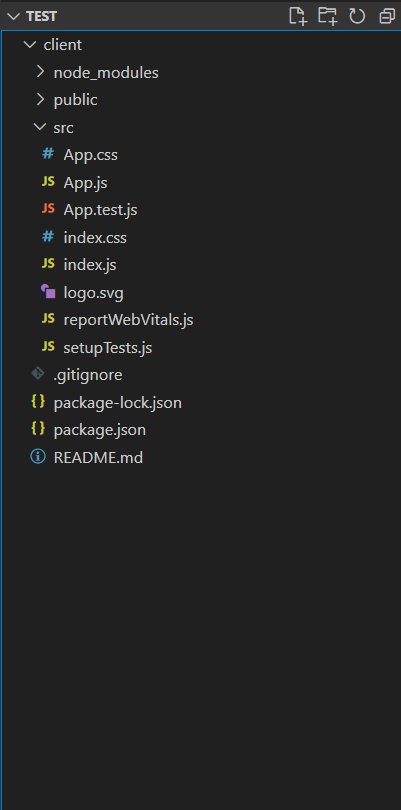Screen dimensions: 401x810
Task: Collapse all folders in Explorer
Action: pos(387,16)
